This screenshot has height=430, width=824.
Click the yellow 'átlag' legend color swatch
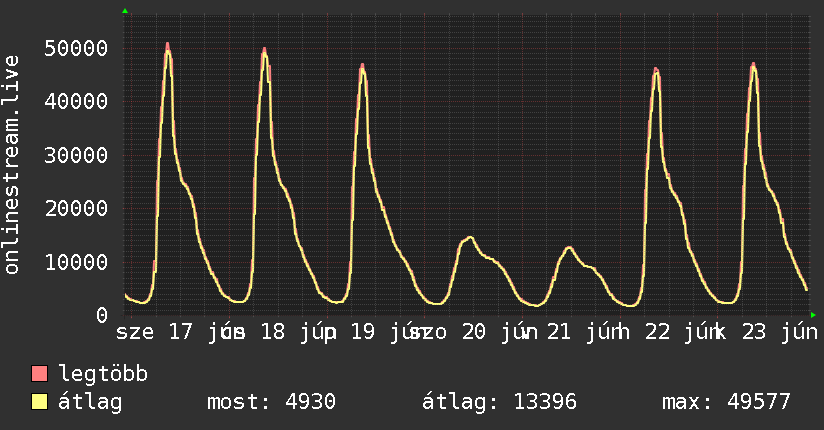[x=39, y=402]
